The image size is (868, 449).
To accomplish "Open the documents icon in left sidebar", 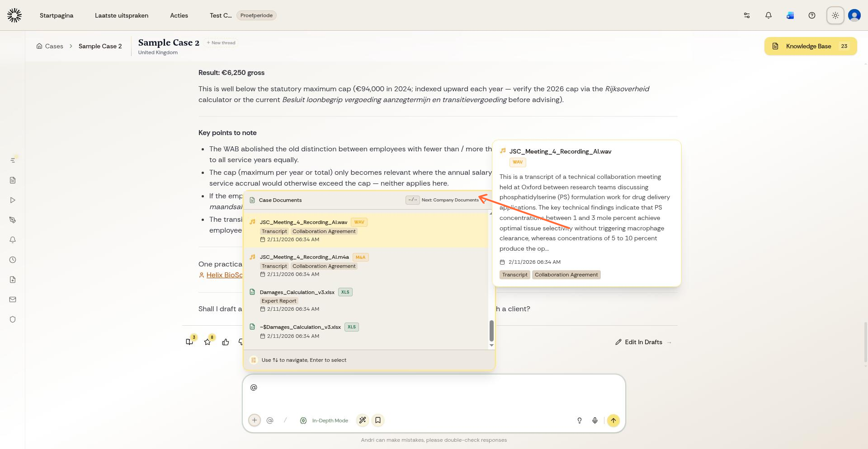I will (13, 180).
